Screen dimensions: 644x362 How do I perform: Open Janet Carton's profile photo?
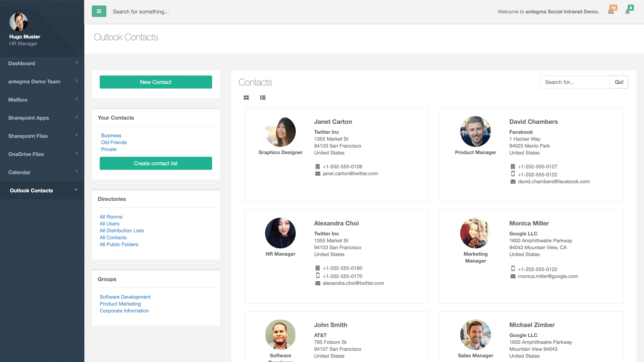click(x=280, y=131)
